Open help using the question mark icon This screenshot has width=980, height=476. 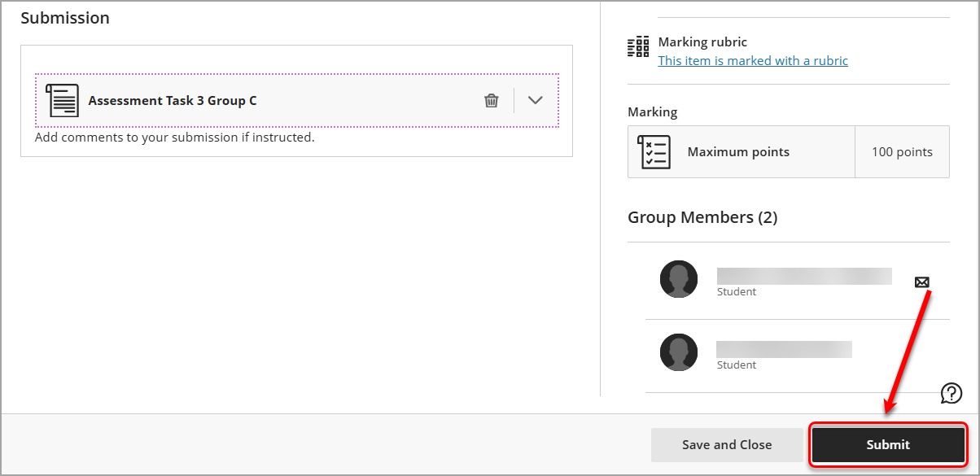[x=951, y=393]
